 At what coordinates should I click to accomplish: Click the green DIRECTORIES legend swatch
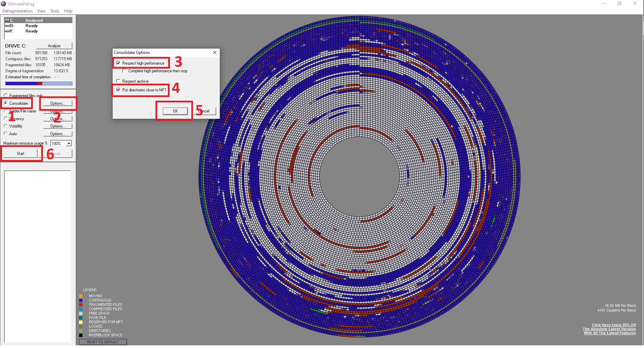tap(81, 331)
